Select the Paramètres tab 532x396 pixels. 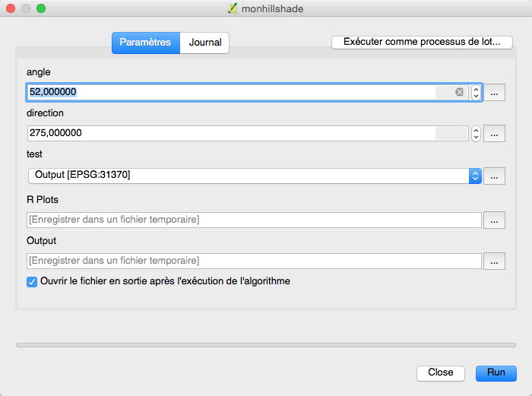(x=145, y=43)
